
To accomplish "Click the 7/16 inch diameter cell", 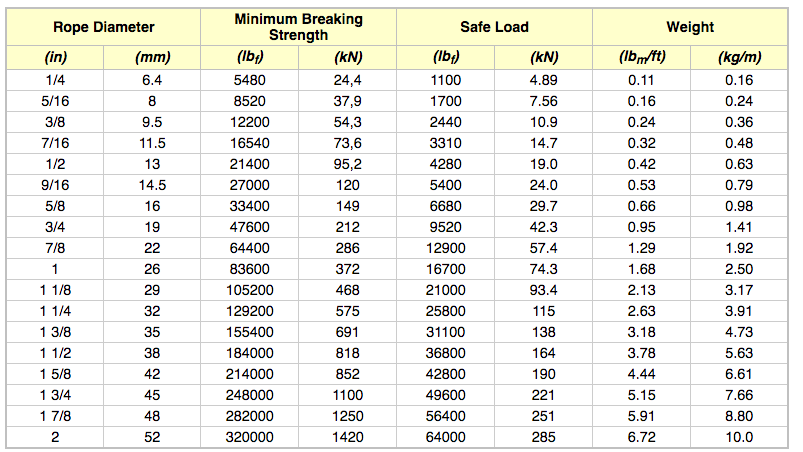I will point(54,143).
